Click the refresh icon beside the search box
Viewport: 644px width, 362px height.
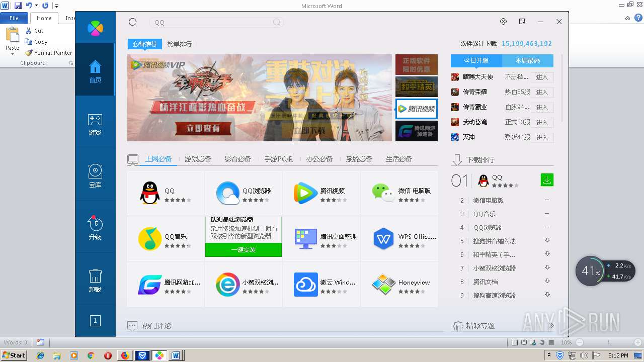pyautogui.click(x=133, y=22)
